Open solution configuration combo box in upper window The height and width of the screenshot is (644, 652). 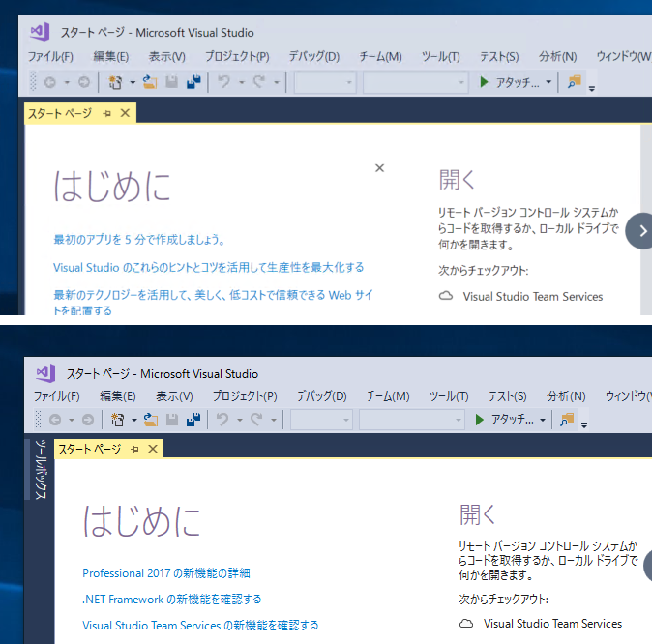[325, 82]
